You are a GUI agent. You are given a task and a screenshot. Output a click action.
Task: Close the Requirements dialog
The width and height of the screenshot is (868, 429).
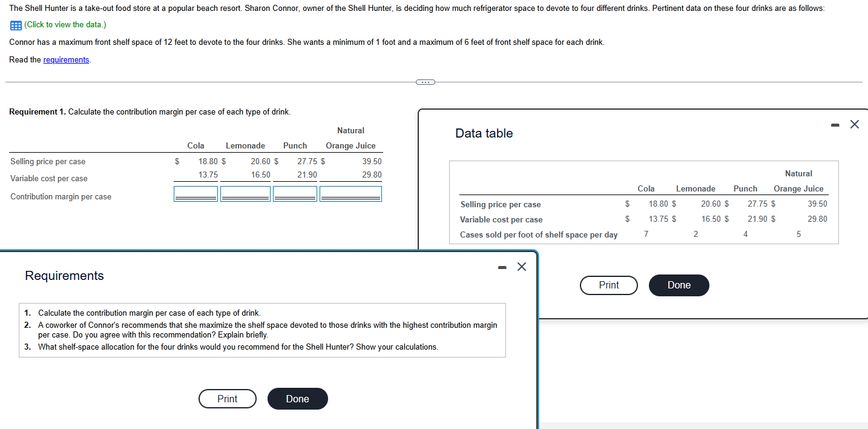coord(521,267)
